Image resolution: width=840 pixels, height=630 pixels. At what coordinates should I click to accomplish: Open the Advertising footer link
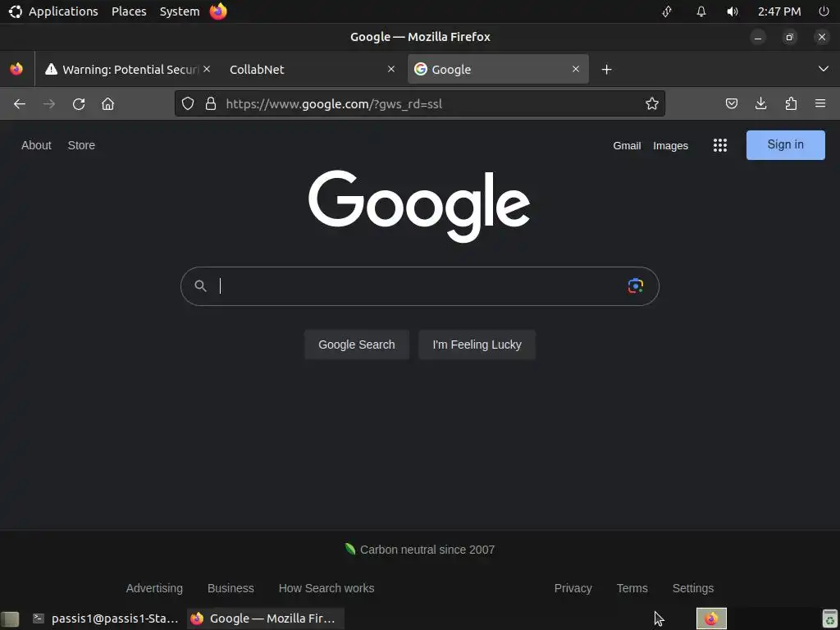154,588
